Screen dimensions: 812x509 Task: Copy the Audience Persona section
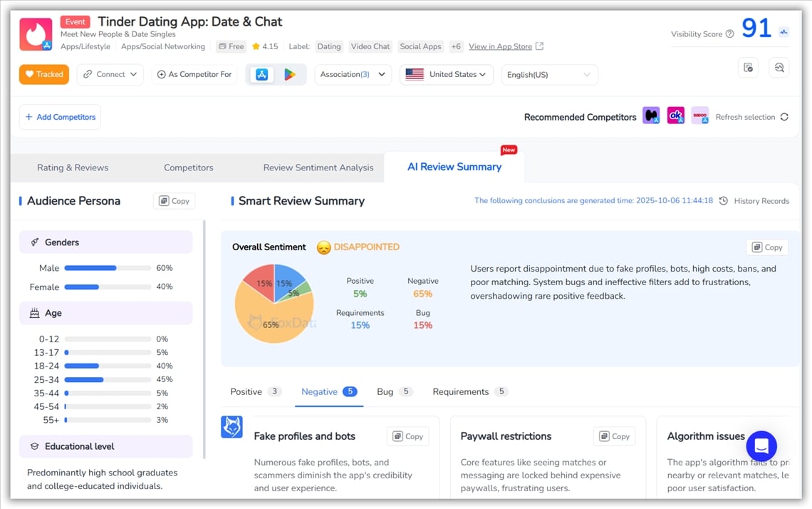(174, 201)
